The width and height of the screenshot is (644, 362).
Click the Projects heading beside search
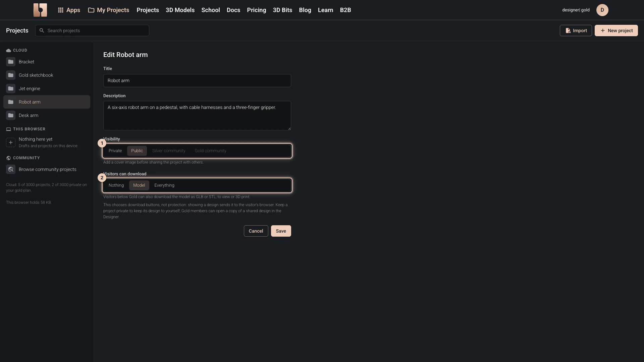[17, 31]
